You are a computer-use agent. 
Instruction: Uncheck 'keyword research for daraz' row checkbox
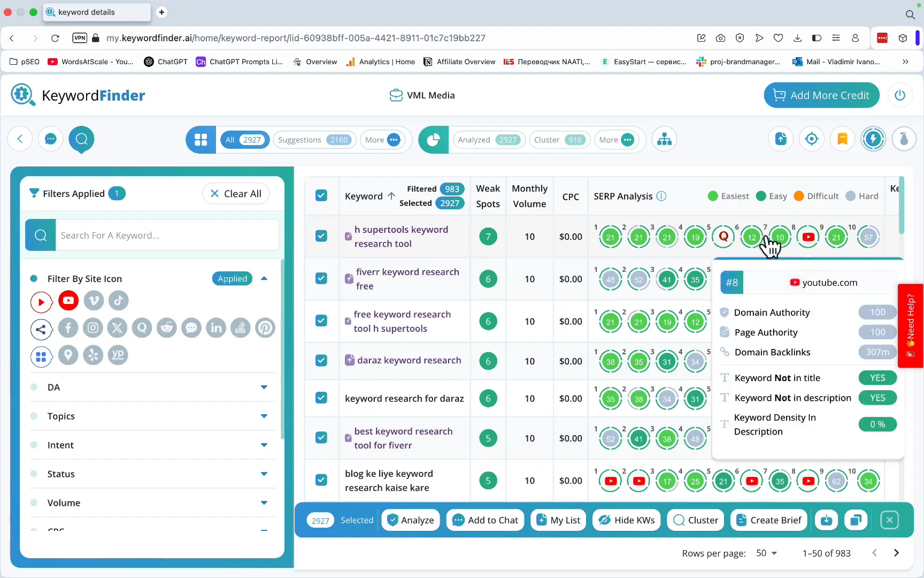click(321, 398)
